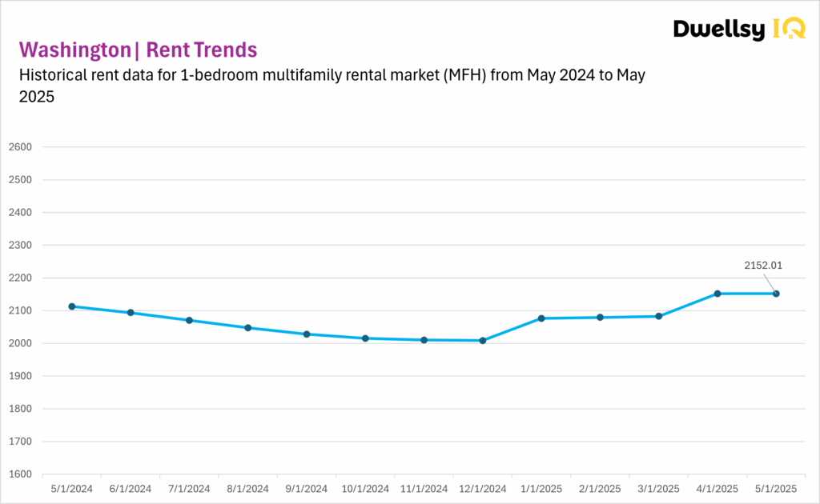The width and height of the screenshot is (820, 504).
Task: Click the 2500 y-axis label
Action: (20, 180)
